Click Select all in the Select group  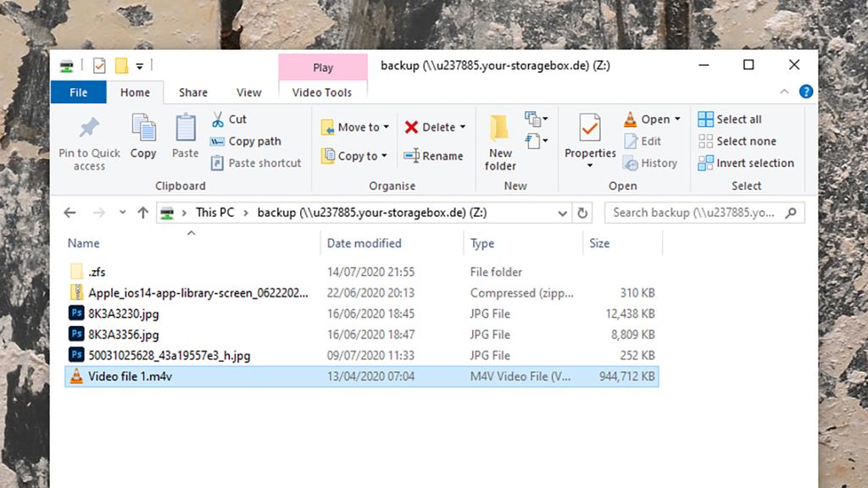tap(730, 119)
